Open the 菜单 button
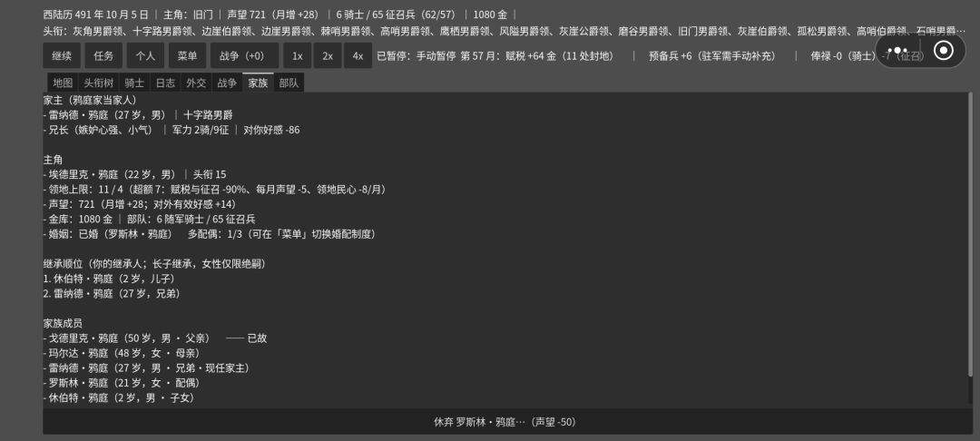This screenshot has height=441, width=980. (188, 55)
